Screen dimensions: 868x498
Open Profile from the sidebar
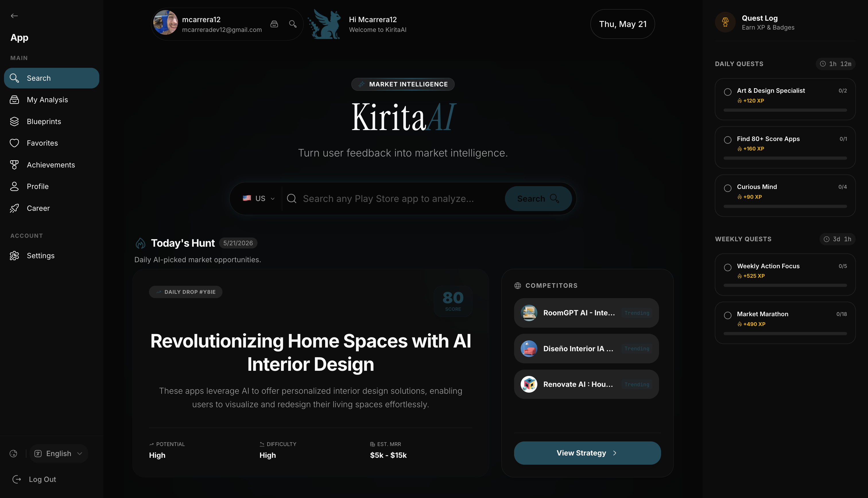[x=52, y=186]
